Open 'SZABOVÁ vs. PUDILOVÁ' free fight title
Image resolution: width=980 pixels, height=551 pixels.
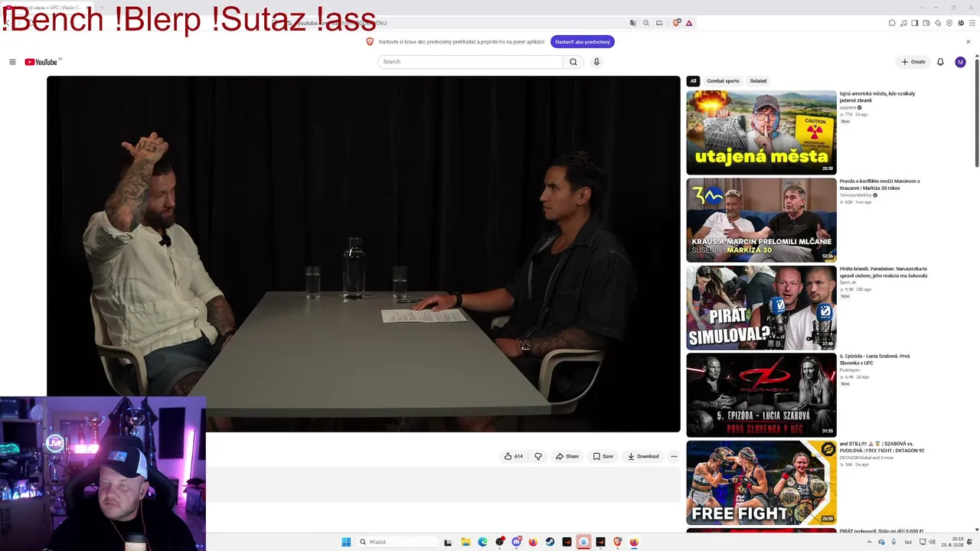[882, 447]
